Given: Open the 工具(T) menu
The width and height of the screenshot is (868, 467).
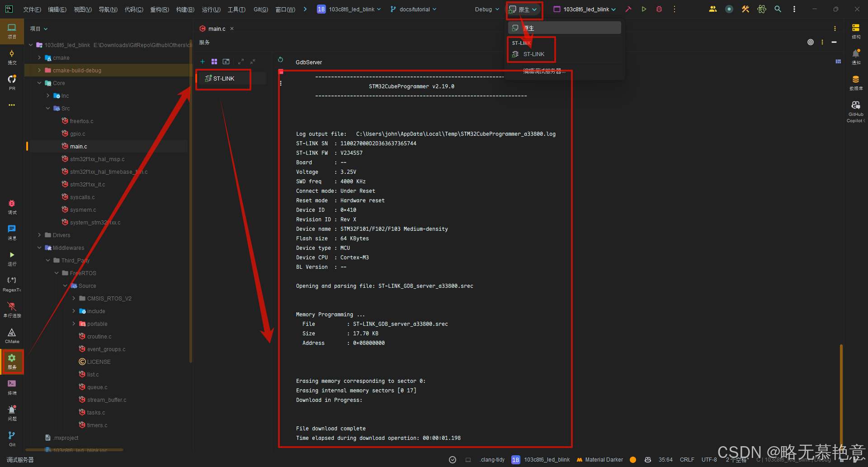Looking at the screenshot, I should click(236, 9).
